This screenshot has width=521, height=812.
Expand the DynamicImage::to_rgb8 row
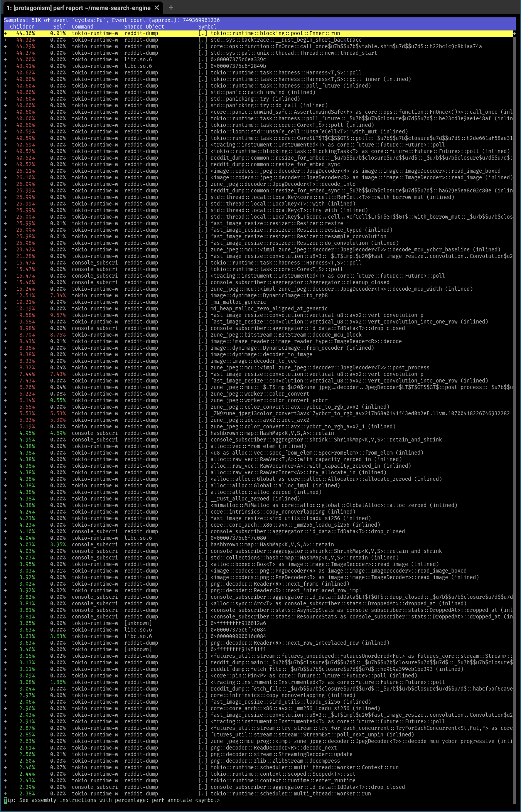[x=5, y=295]
